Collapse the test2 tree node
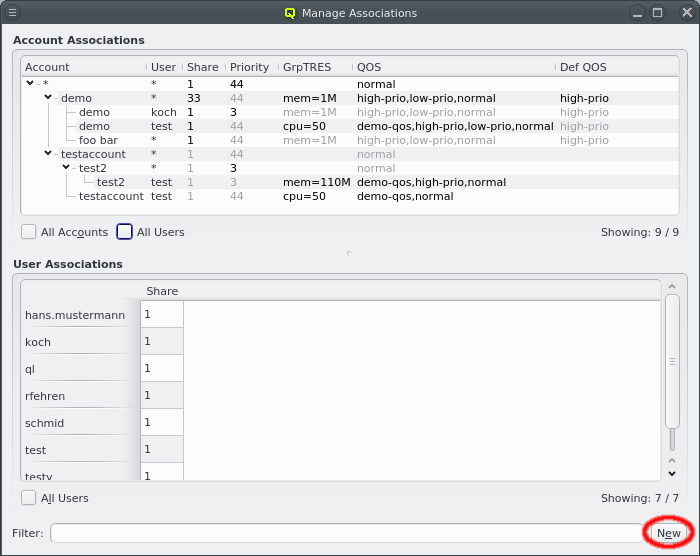 pyautogui.click(x=66, y=167)
